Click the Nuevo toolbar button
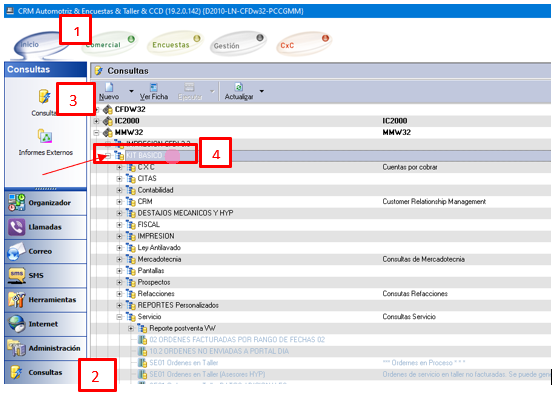This screenshot has height=393, width=556. (x=109, y=92)
